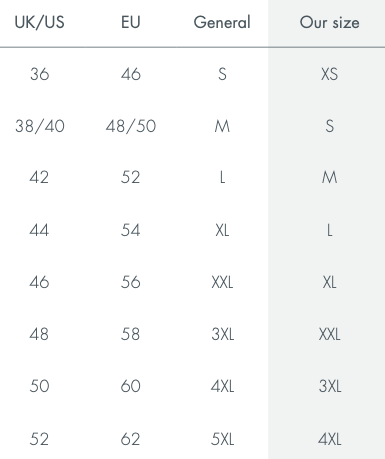Click EU size 54 cell
The width and height of the screenshot is (385, 459).
(x=130, y=230)
